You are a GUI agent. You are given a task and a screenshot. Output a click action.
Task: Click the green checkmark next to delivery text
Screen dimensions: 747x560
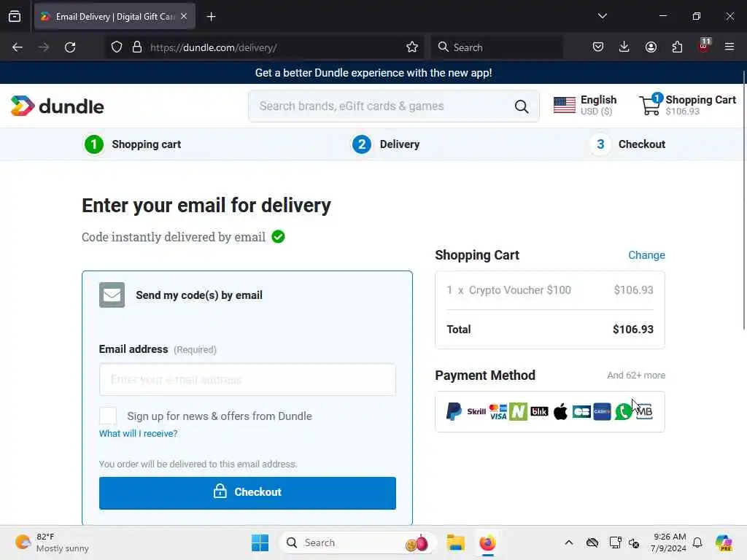pyautogui.click(x=278, y=237)
